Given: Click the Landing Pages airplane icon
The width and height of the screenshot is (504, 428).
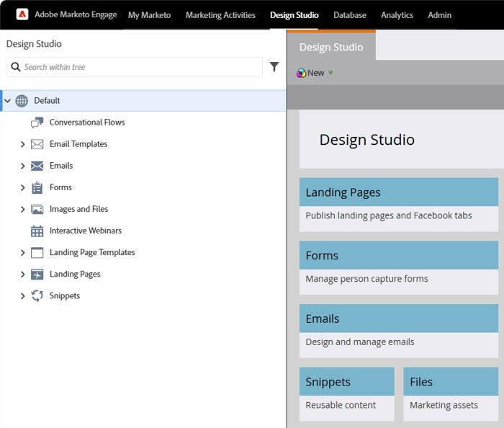Looking at the screenshot, I should point(37,275).
